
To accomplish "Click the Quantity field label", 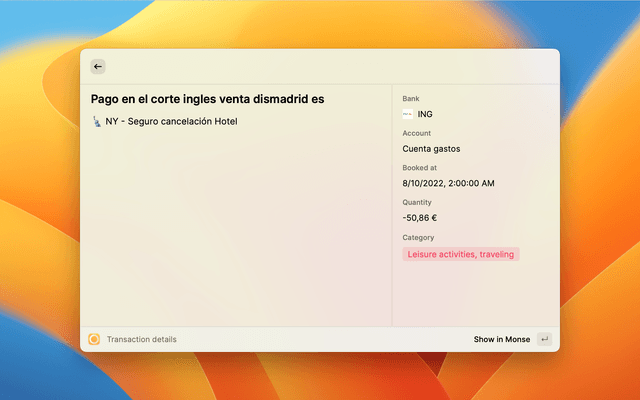I will [x=417, y=202].
